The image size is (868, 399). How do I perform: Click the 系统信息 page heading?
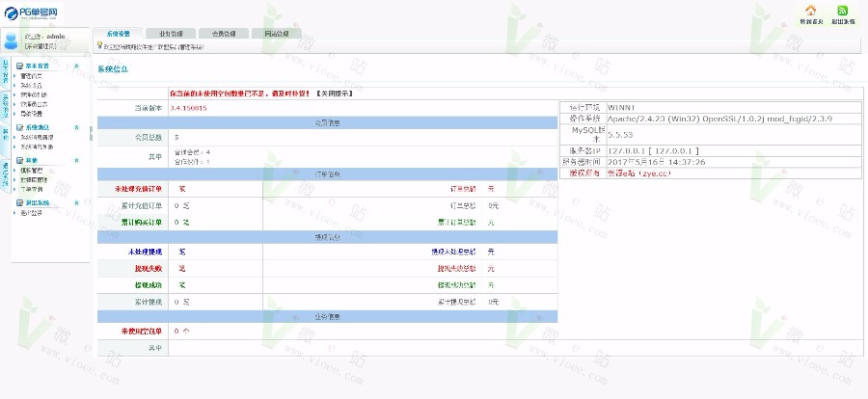113,69
